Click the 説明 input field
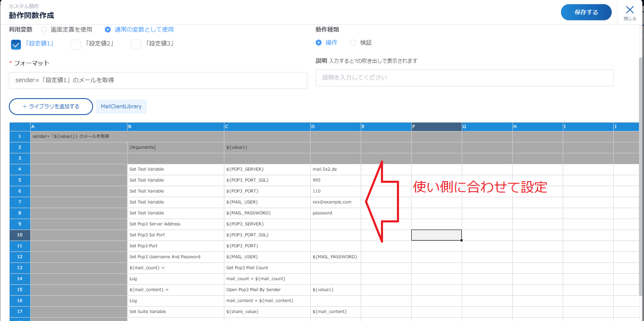This screenshot has width=644, height=321. click(x=464, y=78)
